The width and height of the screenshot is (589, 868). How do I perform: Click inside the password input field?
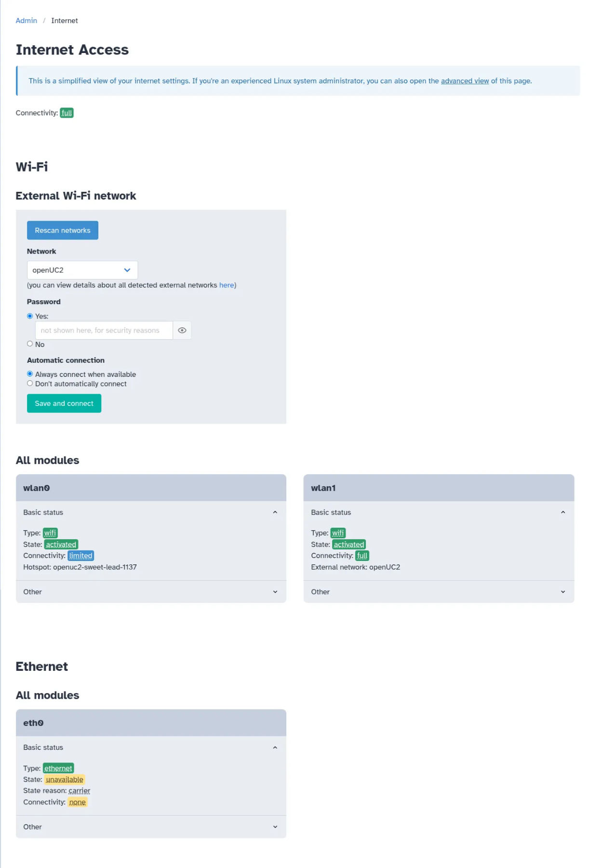tap(104, 330)
